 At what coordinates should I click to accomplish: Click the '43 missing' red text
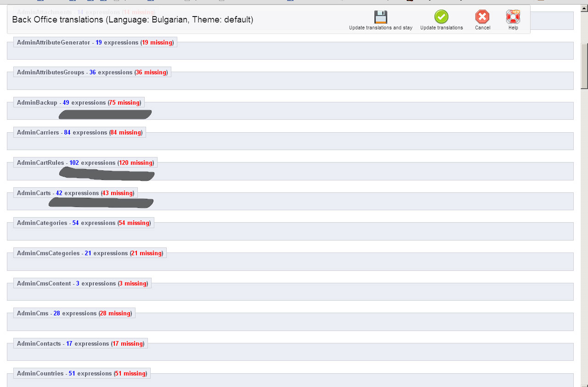pos(118,193)
